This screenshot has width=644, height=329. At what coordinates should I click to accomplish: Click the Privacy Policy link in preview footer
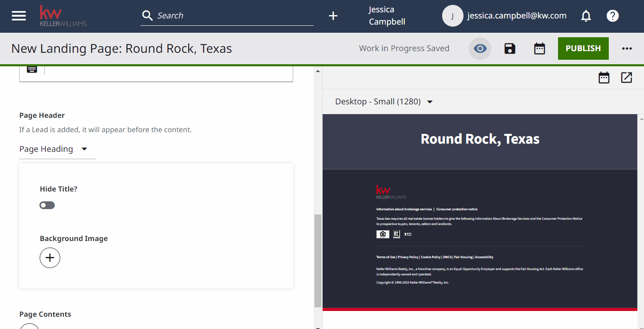pos(408,257)
